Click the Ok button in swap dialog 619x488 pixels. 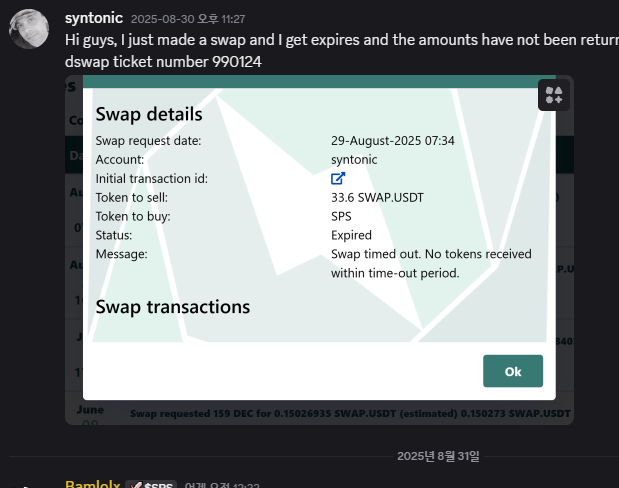(513, 371)
